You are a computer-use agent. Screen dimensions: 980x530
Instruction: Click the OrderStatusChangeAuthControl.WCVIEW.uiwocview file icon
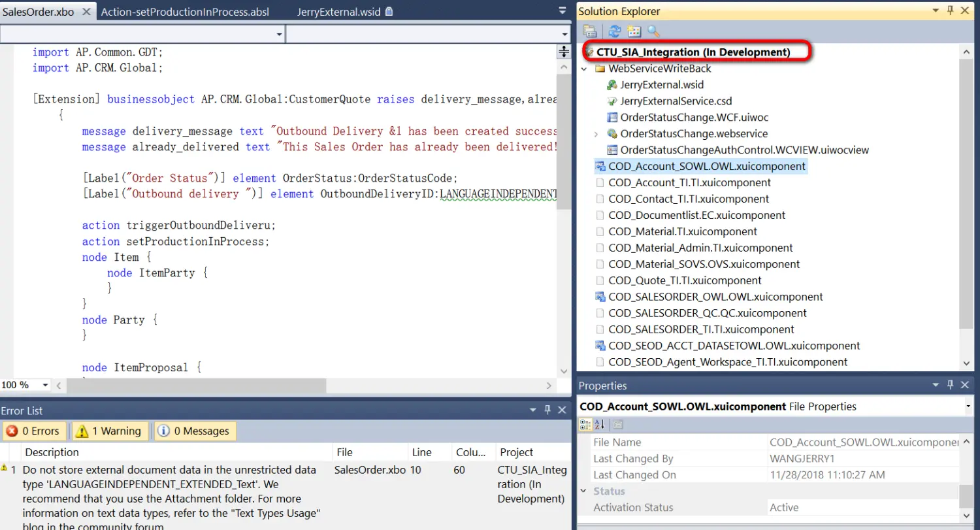click(x=612, y=150)
